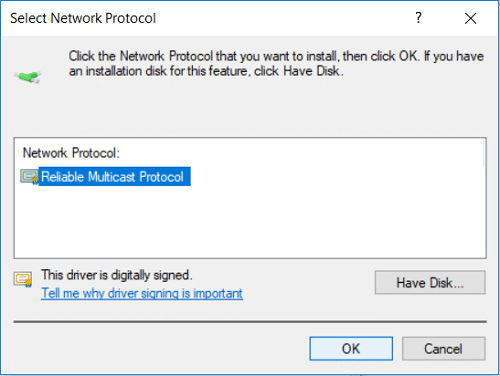Open help with the question mark button

coord(418,18)
